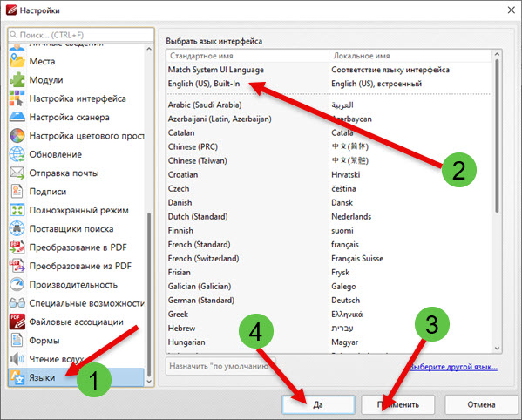Choose English (US), Built-In language row
The height and width of the screenshot is (420, 522).
329,84
